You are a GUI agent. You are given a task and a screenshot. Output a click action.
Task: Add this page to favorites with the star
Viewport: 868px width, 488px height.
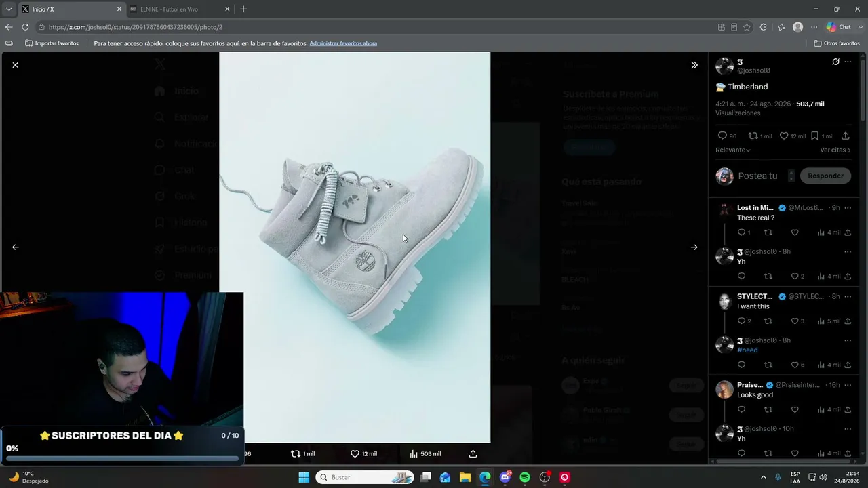[x=747, y=27]
